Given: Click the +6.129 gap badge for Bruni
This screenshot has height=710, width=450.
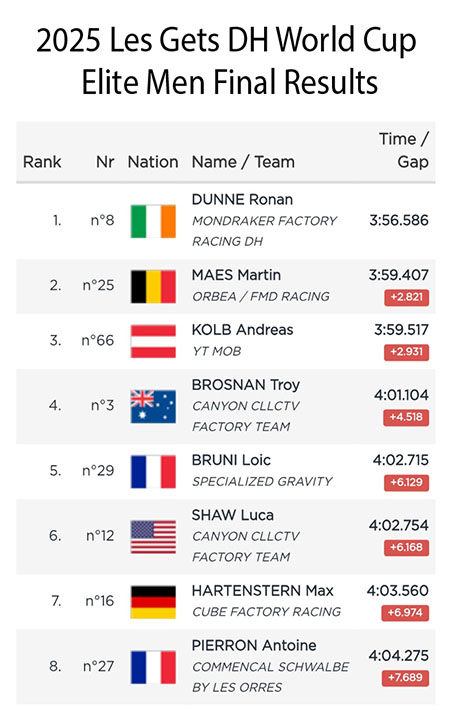Looking at the screenshot, I should tap(407, 482).
